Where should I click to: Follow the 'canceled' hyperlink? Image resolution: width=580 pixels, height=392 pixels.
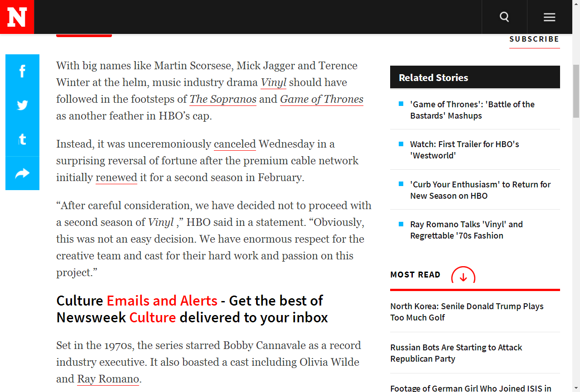click(x=235, y=144)
